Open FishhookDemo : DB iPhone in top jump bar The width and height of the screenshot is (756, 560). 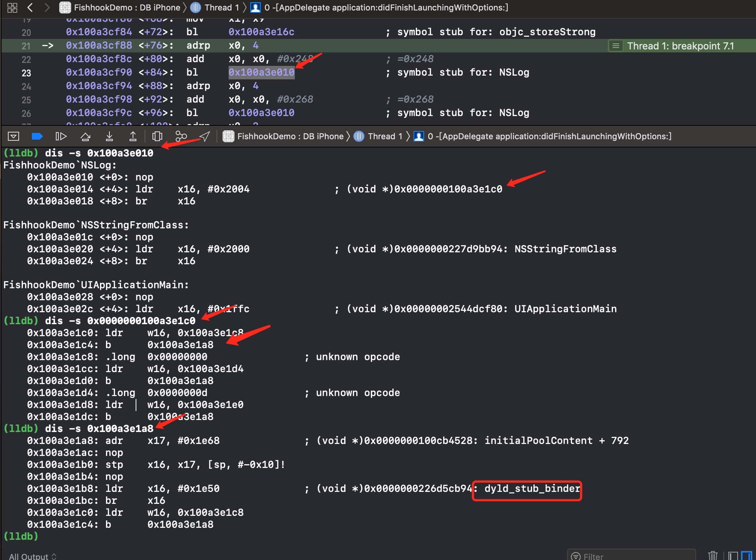[120, 7]
